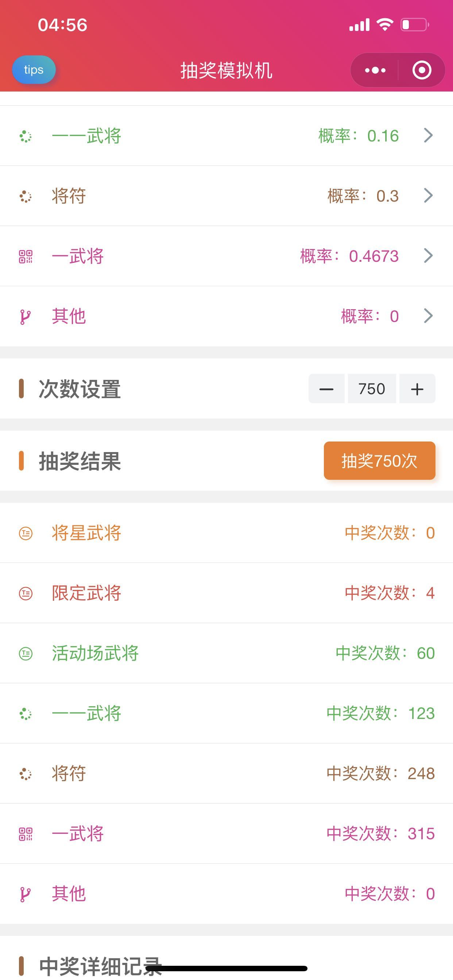
Task: Increase draw count with plus button
Action: 417,388
